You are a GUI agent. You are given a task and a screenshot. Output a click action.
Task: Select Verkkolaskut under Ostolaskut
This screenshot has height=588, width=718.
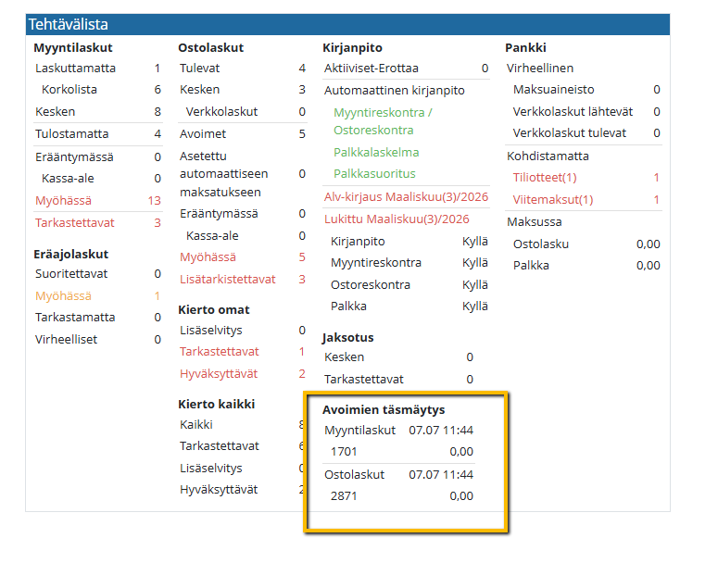coord(221,112)
